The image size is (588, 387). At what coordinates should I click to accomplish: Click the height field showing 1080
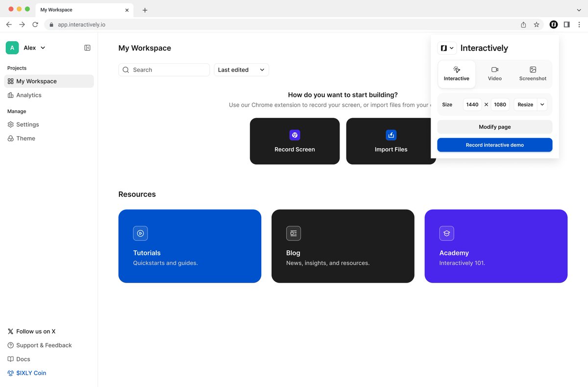click(x=500, y=104)
